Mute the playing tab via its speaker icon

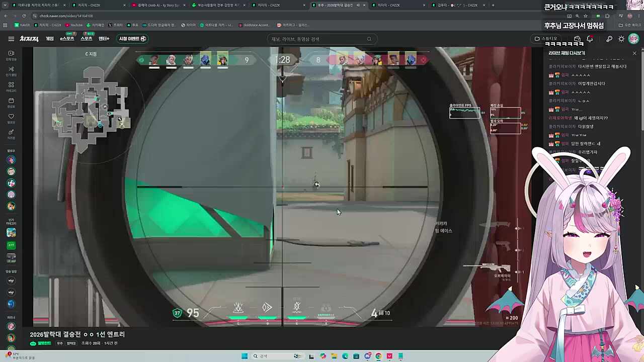[358, 5]
